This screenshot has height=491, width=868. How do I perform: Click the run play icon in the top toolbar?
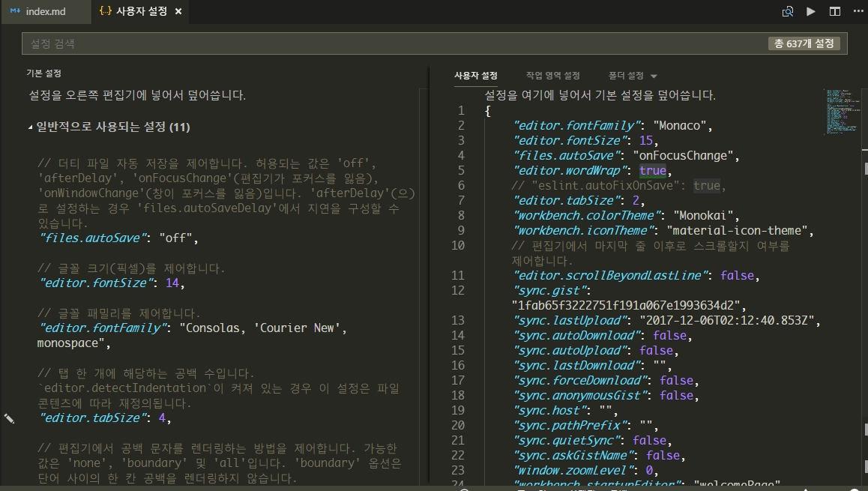tap(811, 11)
